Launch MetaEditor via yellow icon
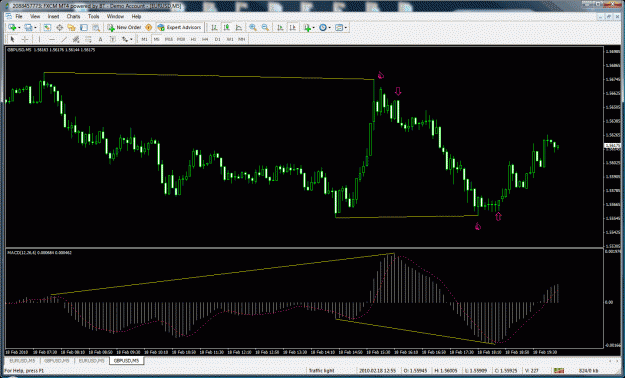Viewport: 625px width, 378px height. pyautogui.click(x=149, y=28)
